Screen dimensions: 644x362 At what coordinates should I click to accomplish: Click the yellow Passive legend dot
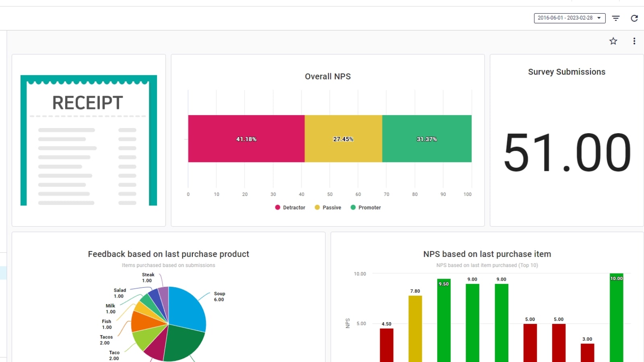tap(317, 207)
